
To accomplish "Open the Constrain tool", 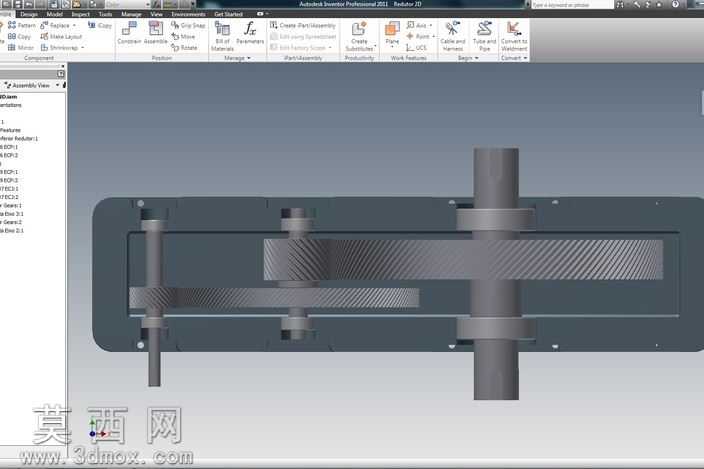I will pyautogui.click(x=129, y=33).
